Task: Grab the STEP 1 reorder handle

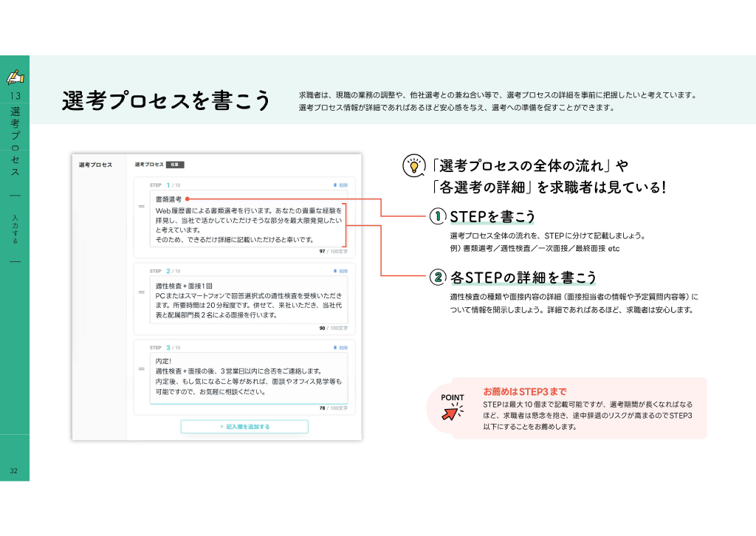Action: (142, 206)
